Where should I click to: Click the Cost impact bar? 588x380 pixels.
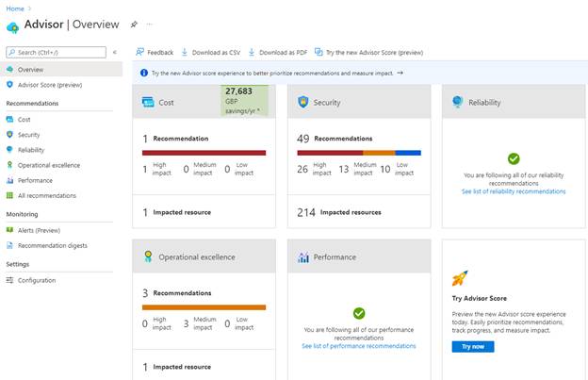pyautogui.click(x=204, y=153)
